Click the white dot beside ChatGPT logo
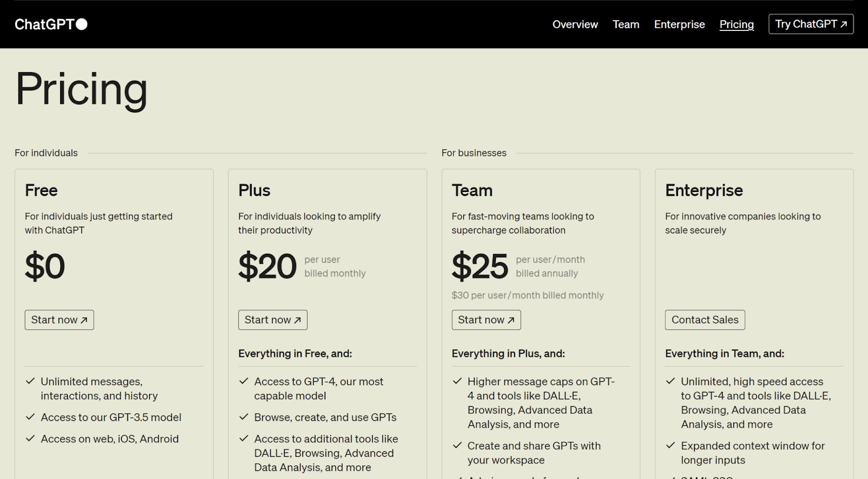Image resolution: width=868 pixels, height=479 pixels. tap(82, 24)
